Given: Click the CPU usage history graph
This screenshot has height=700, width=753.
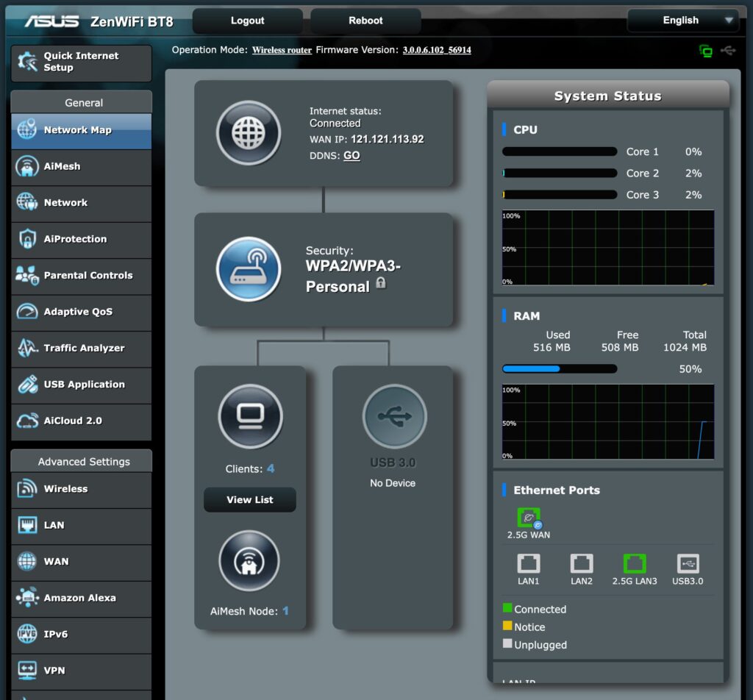Looking at the screenshot, I should pyautogui.click(x=608, y=248).
